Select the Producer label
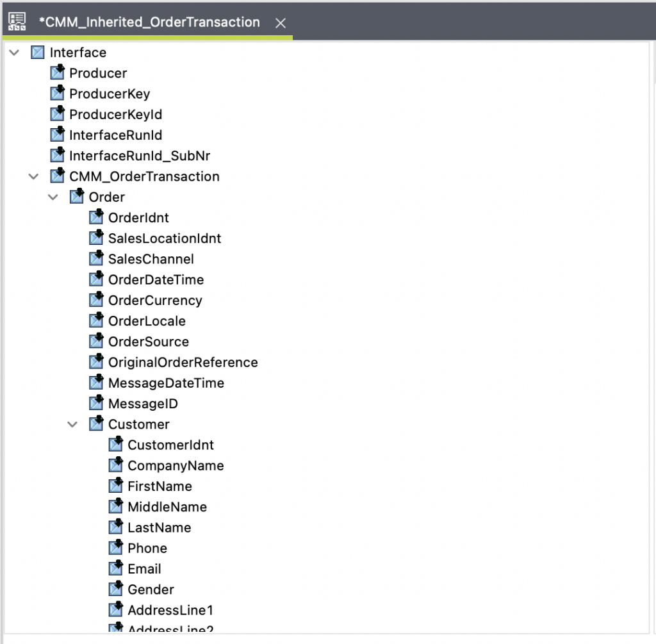Image resolution: width=656 pixels, height=644 pixels. [98, 73]
